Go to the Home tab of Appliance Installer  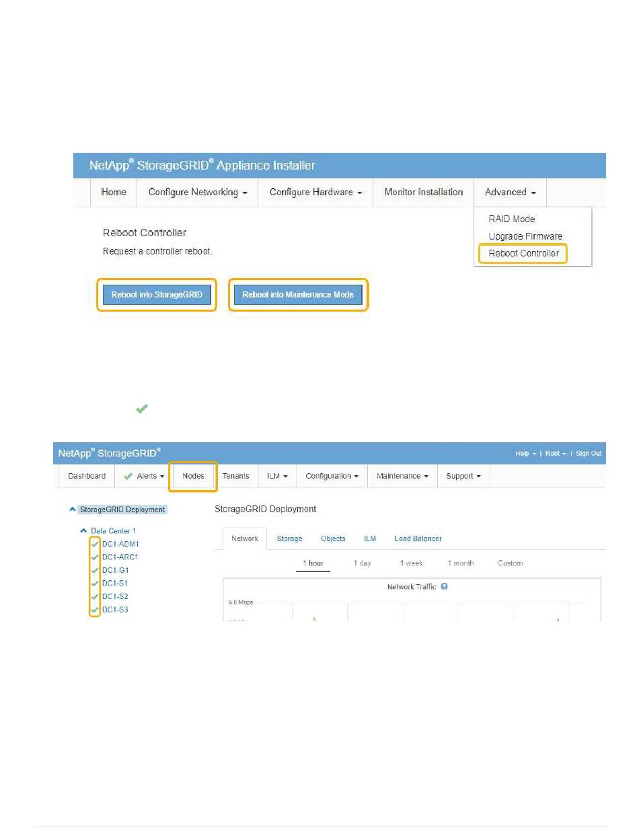point(114,193)
